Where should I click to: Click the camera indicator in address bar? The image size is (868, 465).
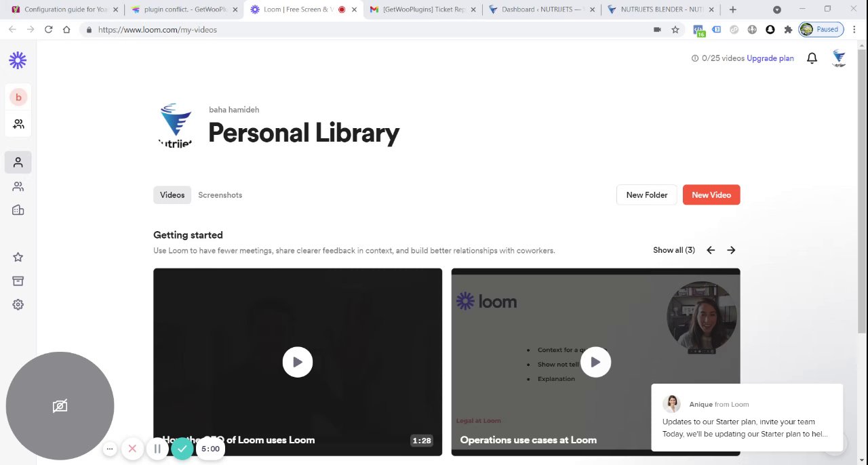pyautogui.click(x=657, y=30)
